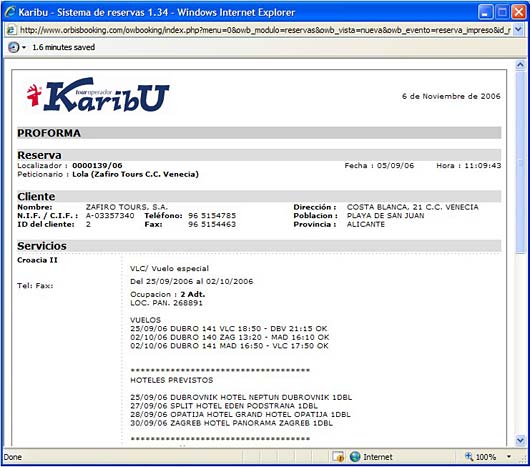Click the Servicios section heading
The height and width of the screenshot is (467, 530).
42,246
